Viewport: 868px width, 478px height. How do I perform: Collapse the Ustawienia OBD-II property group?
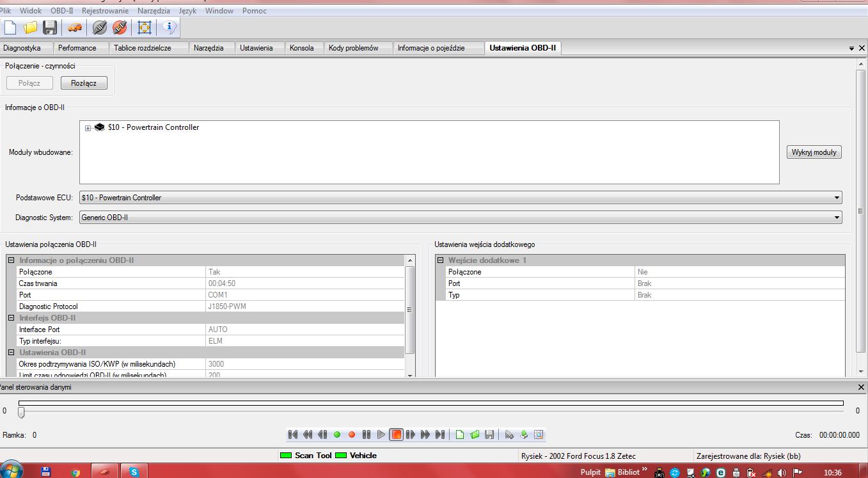point(11,353)
